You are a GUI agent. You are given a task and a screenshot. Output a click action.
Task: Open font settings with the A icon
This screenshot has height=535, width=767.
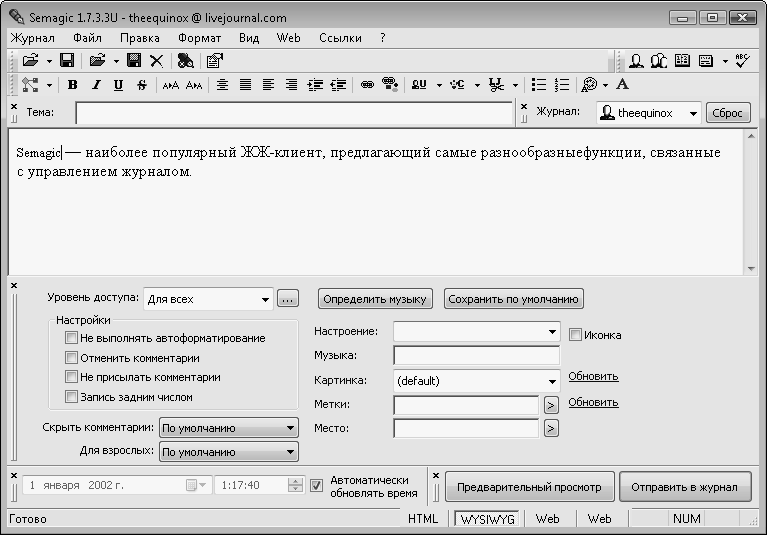point(622,84)
